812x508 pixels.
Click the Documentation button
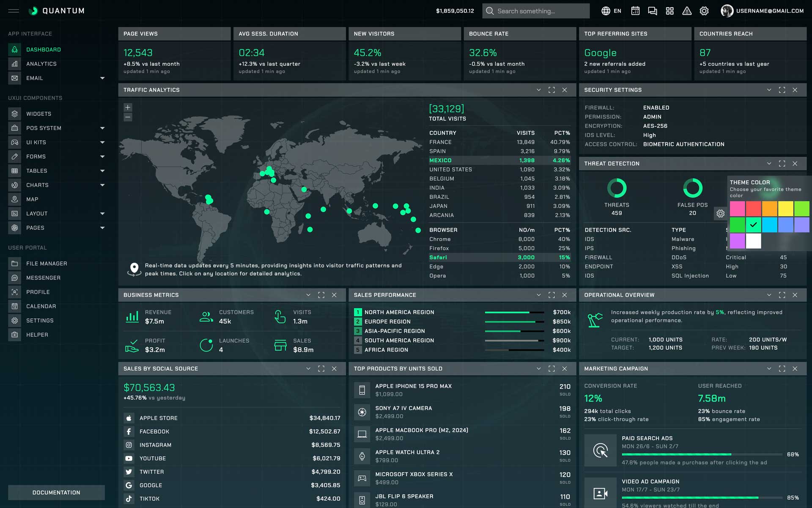click(x=56, y=492)
